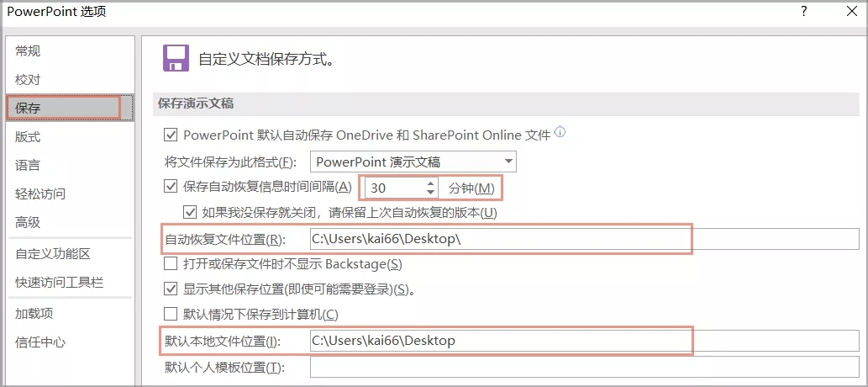Click the 默认个人模板位置 input field
This screenshot has height=387, width=868.
585,367
